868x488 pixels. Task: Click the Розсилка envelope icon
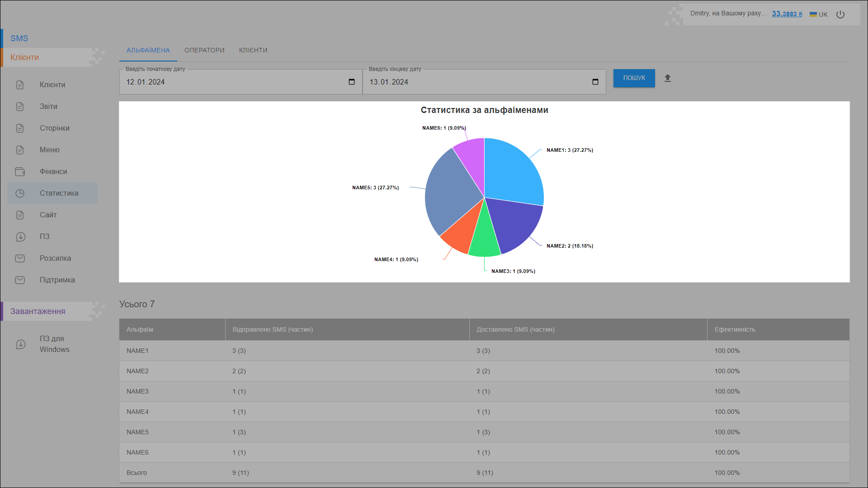point(20,258)
